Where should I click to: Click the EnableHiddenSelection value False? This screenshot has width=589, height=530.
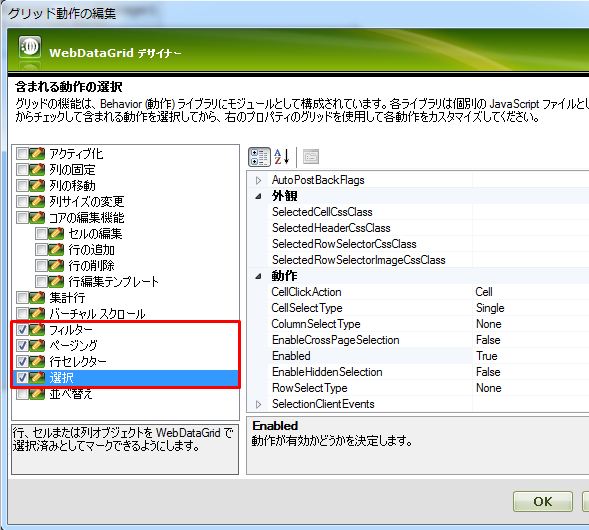pyautogui.click(x=488, y=372)
